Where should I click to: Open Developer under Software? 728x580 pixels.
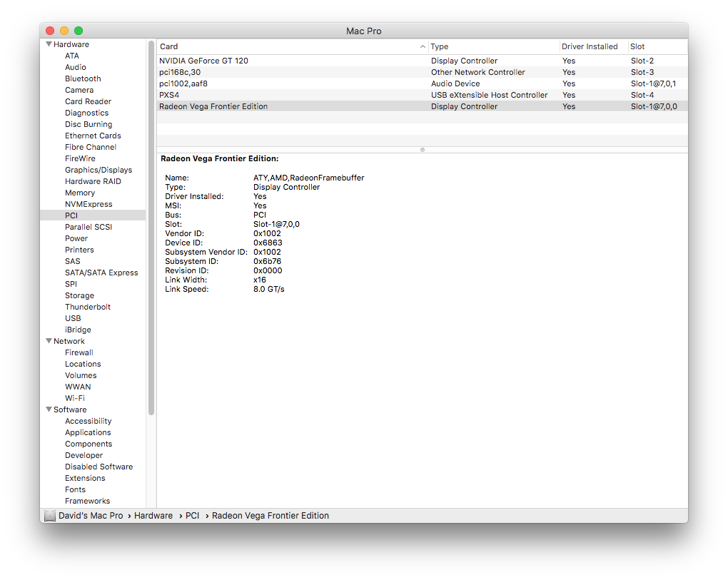(84, 455)
